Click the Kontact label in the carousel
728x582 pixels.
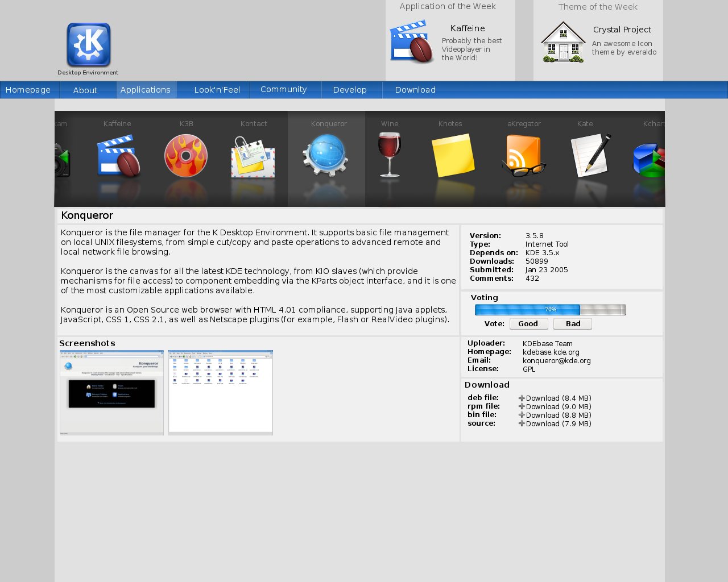point(254,124)
